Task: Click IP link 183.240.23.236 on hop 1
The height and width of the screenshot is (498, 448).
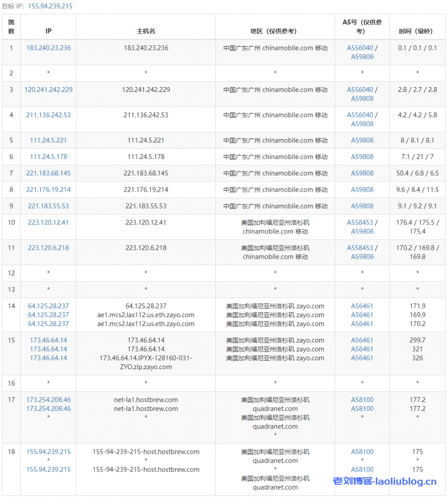Action: coord(48,48)
